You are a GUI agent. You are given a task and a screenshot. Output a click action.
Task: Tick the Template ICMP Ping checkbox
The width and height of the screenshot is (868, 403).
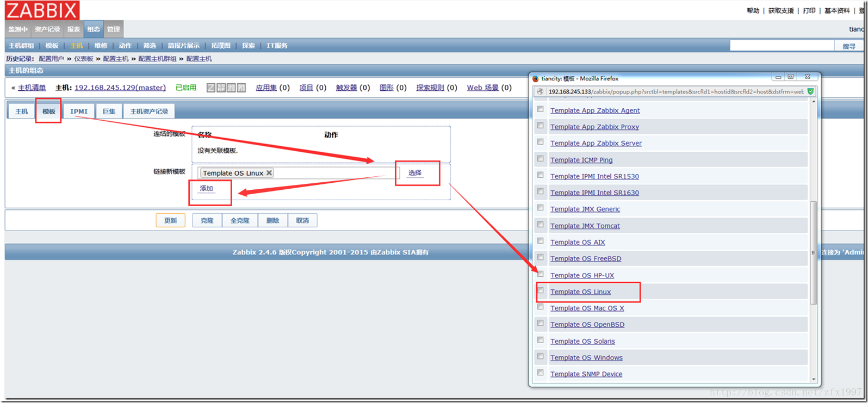[540, 159]
